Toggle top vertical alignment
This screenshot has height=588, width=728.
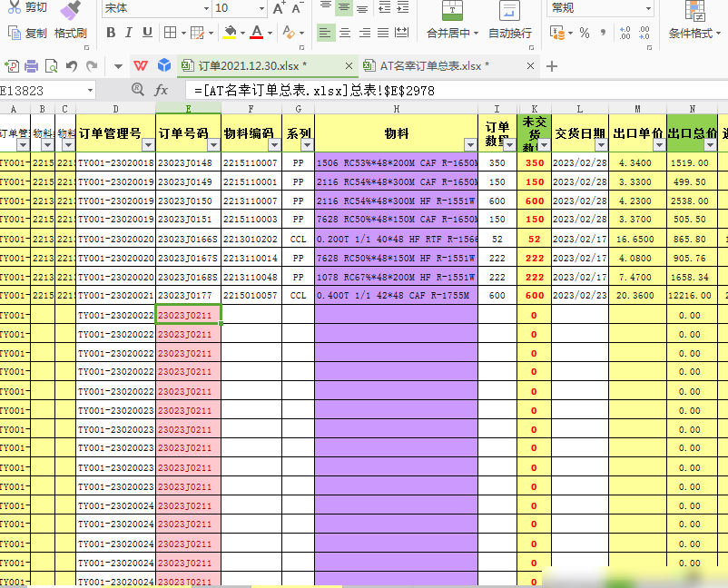(326, 6)
